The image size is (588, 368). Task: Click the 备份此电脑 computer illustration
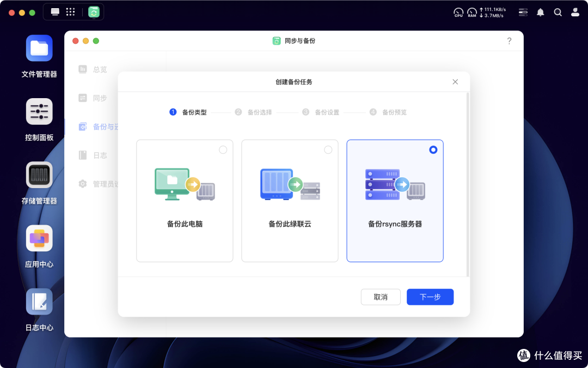click(x=185, y=184)
